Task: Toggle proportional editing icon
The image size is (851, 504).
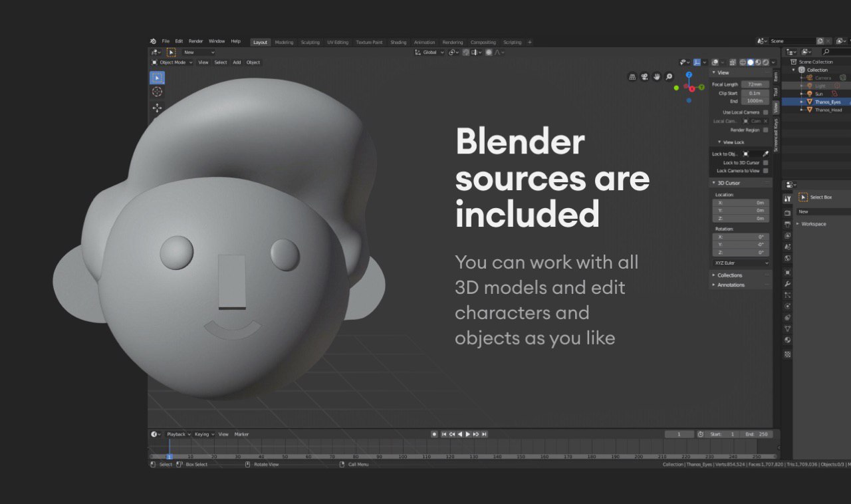Action: coord(489,52)
